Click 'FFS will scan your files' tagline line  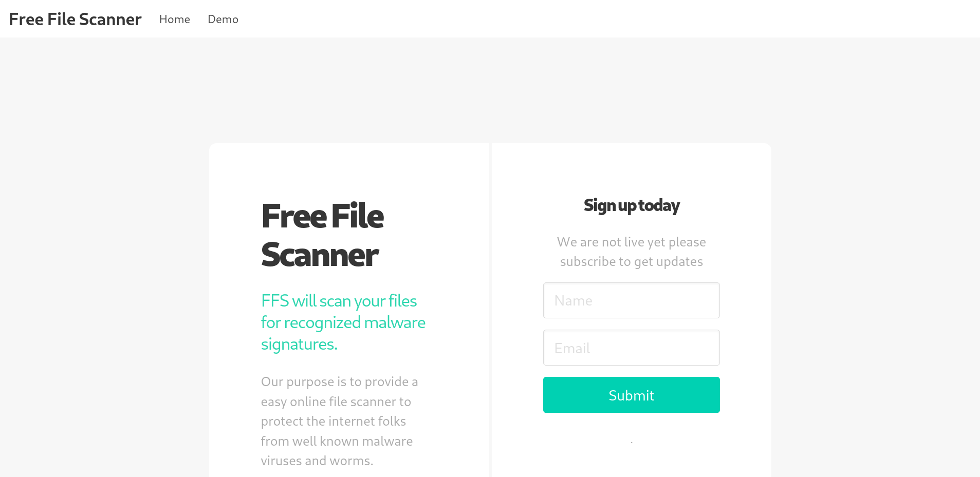[339, 301]
